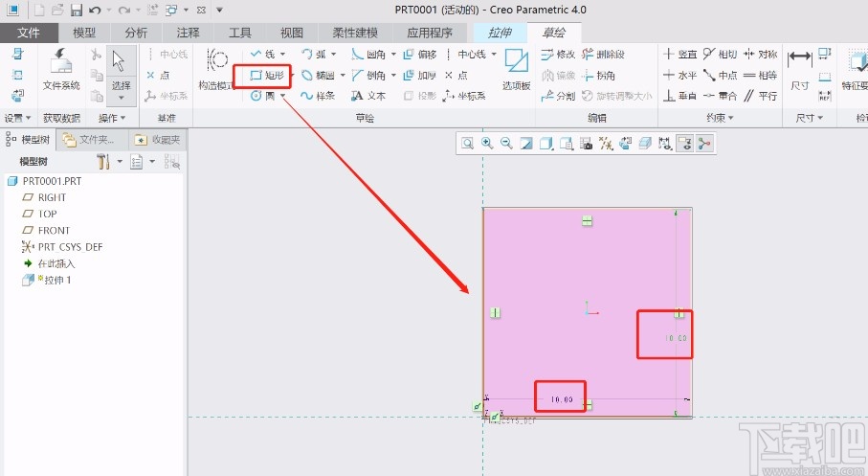Switch to the Extrude (拉伸) tab
This screenshot has height=476, width=868.
[500, 33]
